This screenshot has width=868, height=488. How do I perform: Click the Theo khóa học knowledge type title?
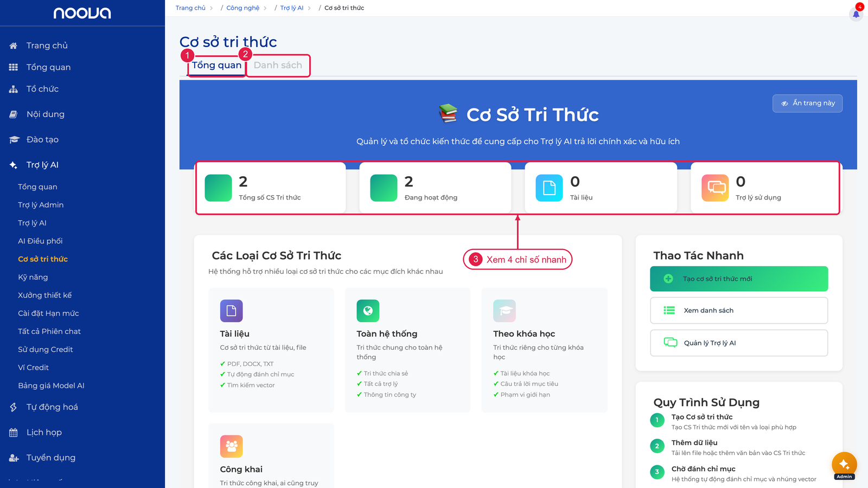(524, 334)
